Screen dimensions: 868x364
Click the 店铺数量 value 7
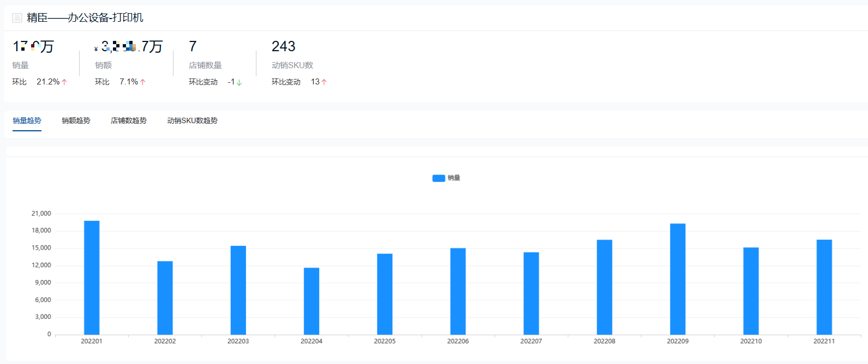193,47
